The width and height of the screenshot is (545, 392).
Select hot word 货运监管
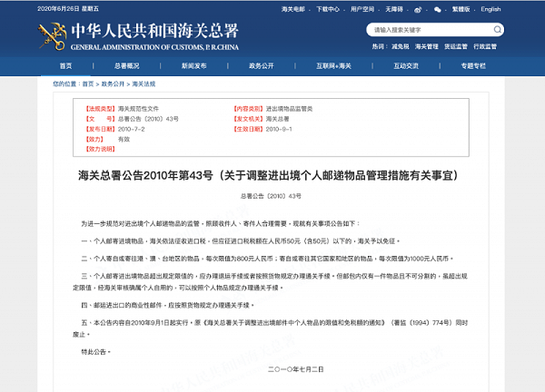456,46
